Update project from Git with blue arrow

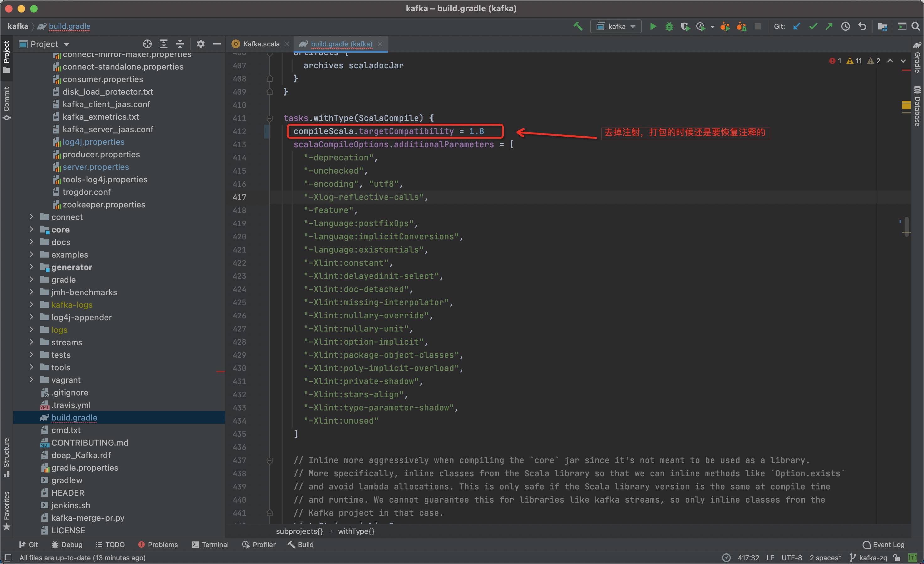pos(797,26)
